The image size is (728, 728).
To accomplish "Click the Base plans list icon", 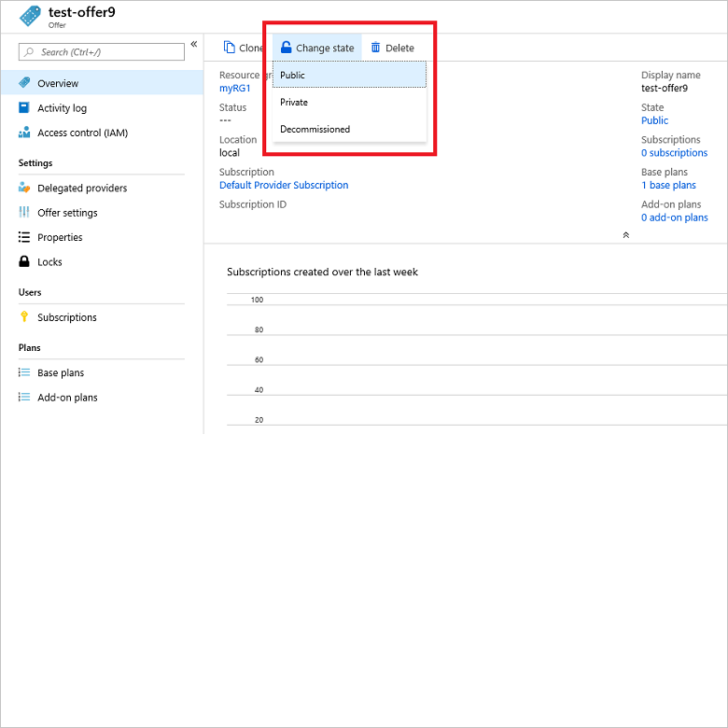I will coord(24,372).
